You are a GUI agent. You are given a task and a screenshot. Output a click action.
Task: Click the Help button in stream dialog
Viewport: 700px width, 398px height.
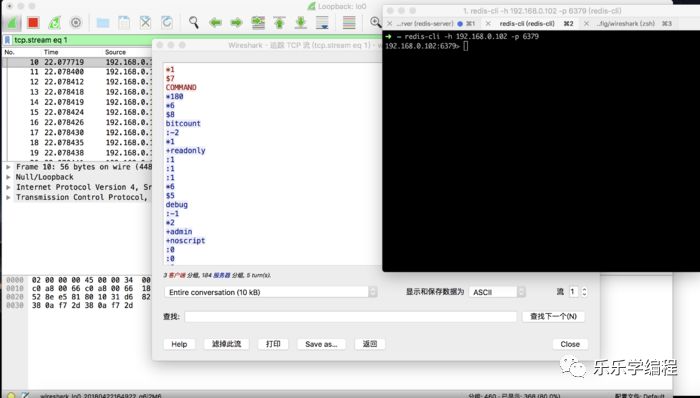point(179,344)
